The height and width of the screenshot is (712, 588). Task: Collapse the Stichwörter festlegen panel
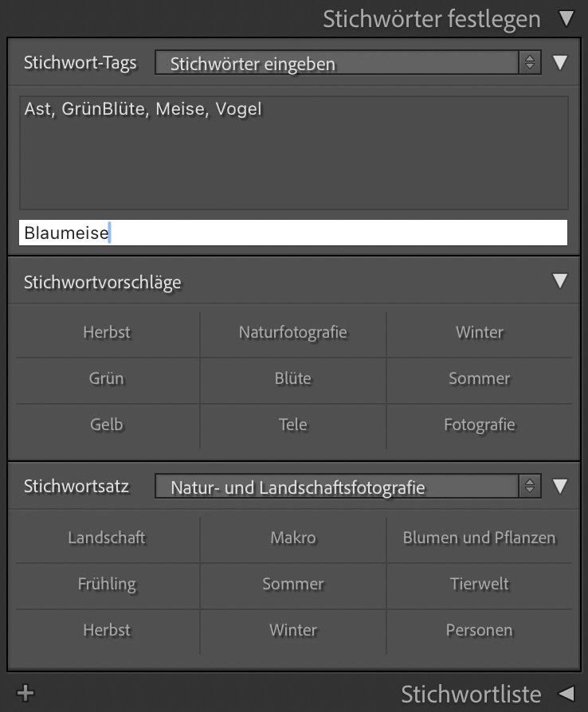click(566, 18)
